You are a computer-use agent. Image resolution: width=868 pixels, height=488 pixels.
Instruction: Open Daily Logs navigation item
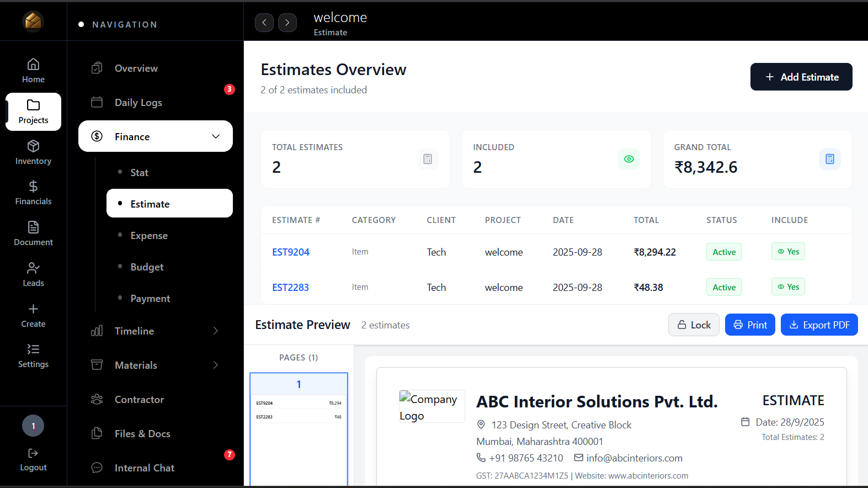(138, 103)
